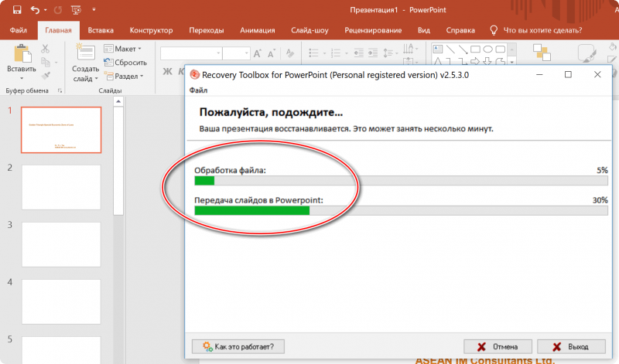The width and height of the screenshot is (619, 364).
Task: Select the Rounded Rectangle shape
Action: tap(500, 49)
